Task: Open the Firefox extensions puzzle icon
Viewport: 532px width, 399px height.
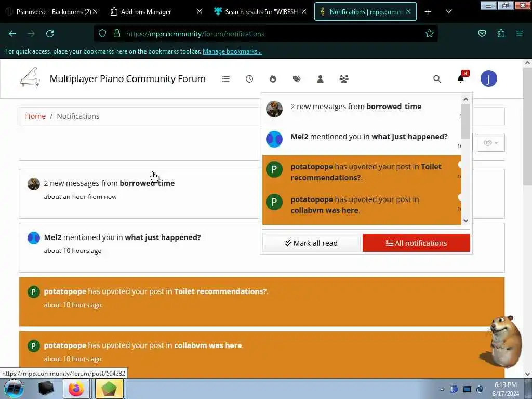Action: point(501,33)
